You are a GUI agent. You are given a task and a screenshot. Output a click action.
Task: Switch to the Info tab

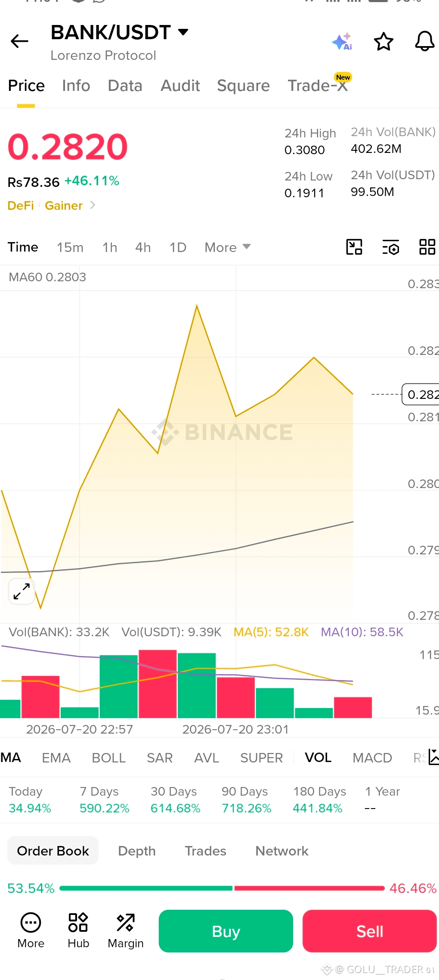[x=76, y=86]
